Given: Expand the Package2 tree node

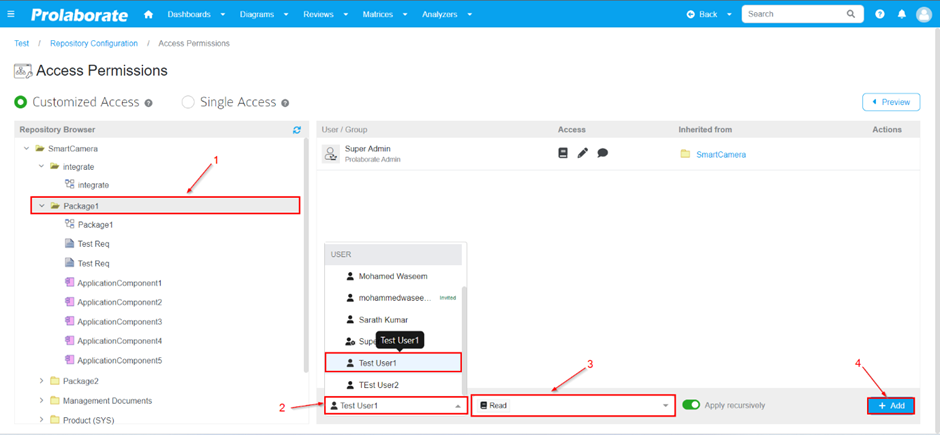Looking at the screenshot, I should coord(41,380).
